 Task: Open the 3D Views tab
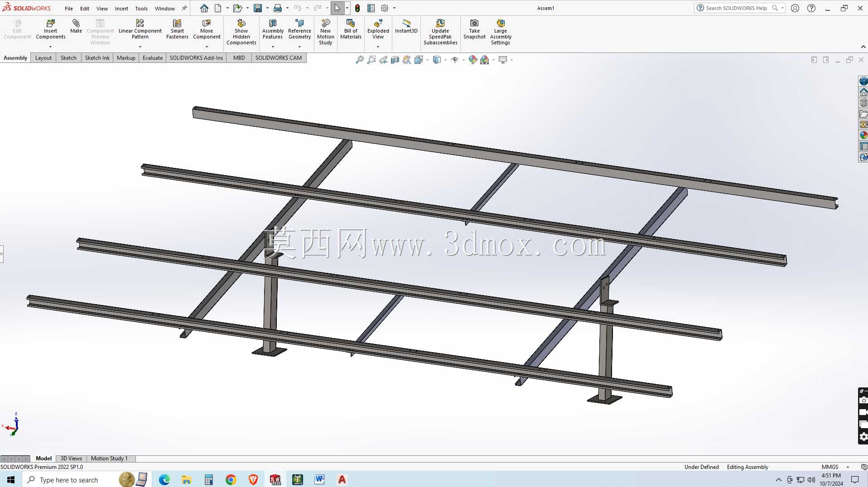71,458
